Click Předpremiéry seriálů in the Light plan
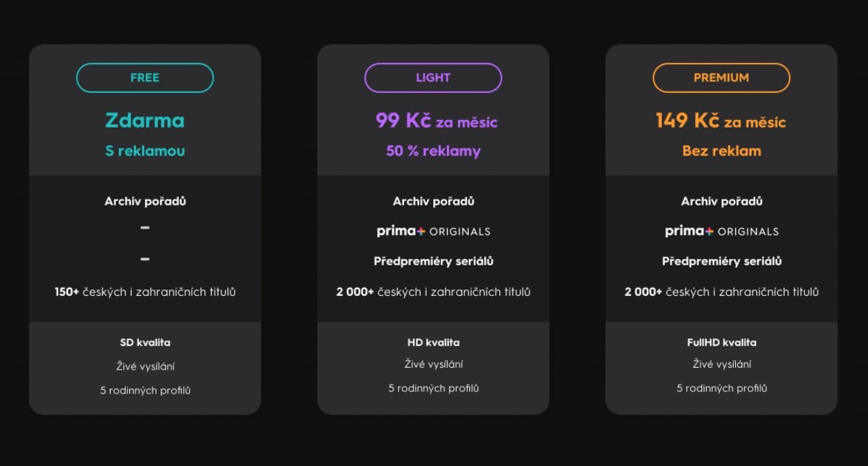Screen dimensions: 868x466 [433, 261]
